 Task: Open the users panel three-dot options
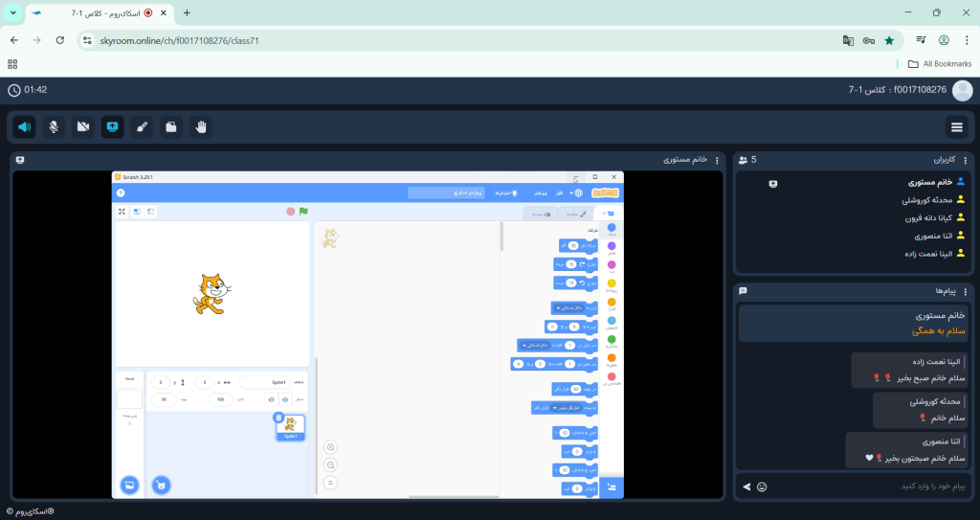point(965,160)
